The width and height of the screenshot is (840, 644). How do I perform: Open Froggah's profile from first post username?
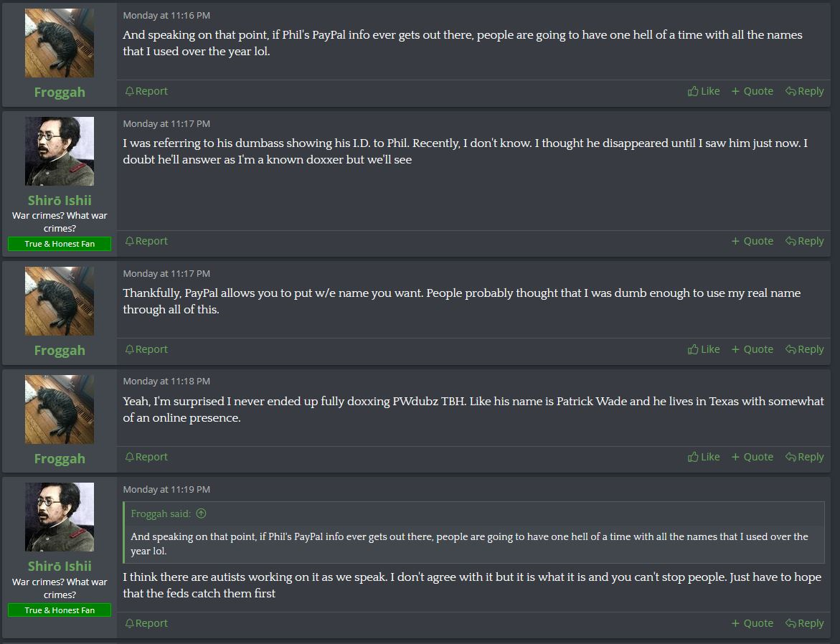60,92
